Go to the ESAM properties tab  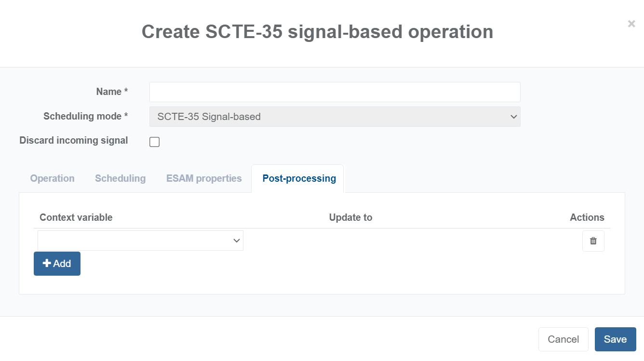pos(204,178)
